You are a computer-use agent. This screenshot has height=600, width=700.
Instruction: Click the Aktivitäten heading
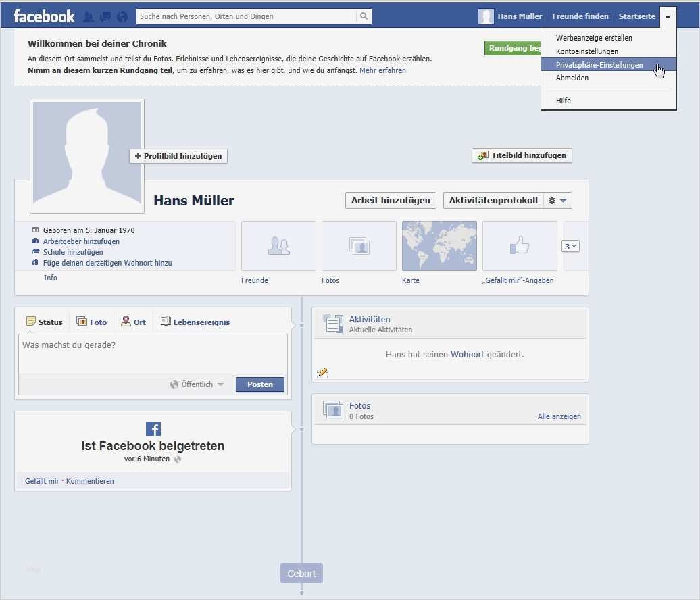tap(369, 319)
